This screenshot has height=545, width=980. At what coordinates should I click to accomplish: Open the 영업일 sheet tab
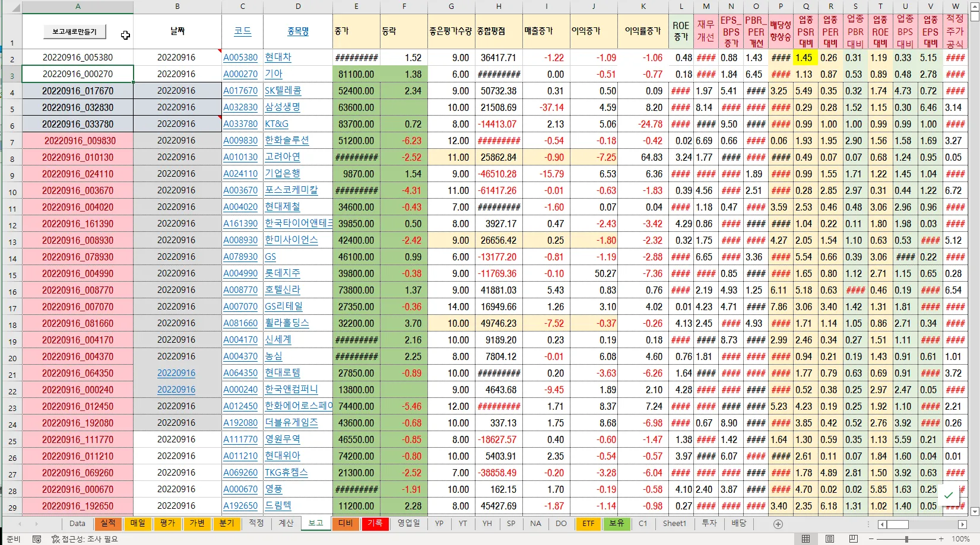pyautogui.click(x=408, y=524)
